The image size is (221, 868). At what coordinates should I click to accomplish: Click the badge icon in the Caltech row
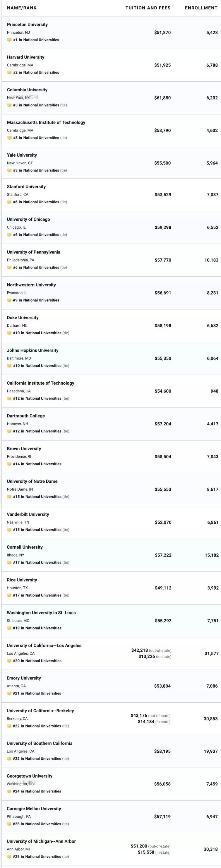coord(9,399)
